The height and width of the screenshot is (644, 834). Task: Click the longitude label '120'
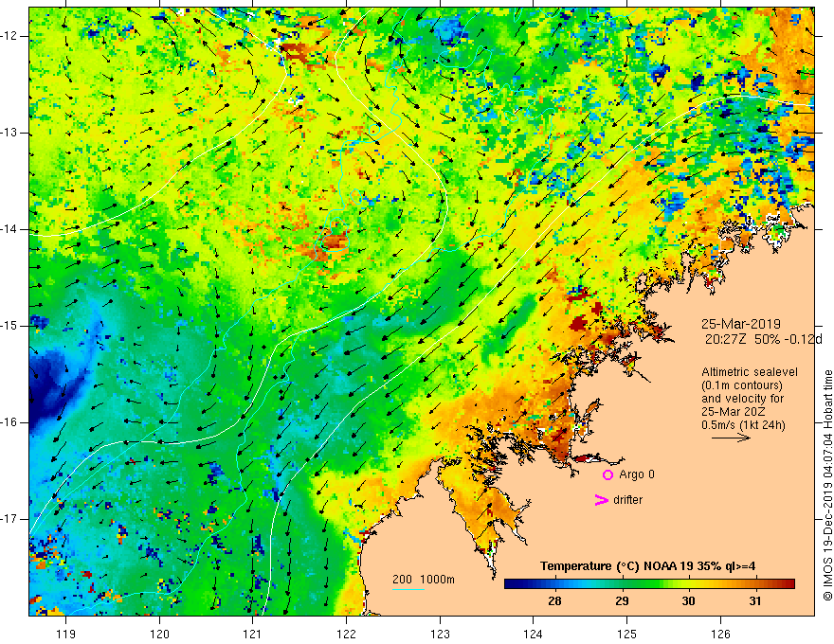tap(159, 634)
